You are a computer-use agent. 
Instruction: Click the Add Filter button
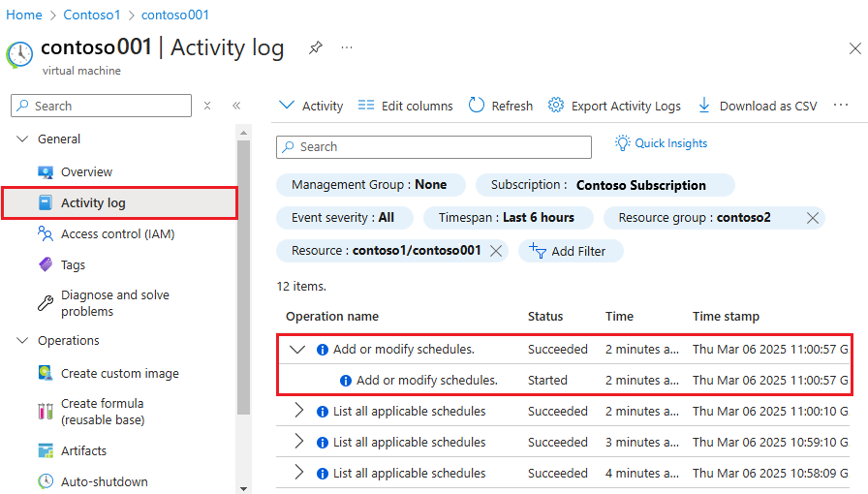click(x=570, y=251)
